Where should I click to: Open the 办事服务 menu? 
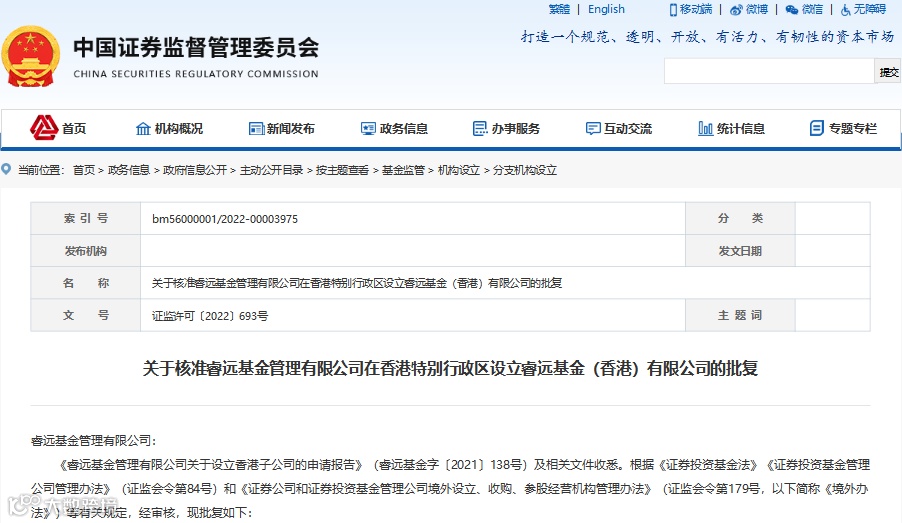[516, 129]
